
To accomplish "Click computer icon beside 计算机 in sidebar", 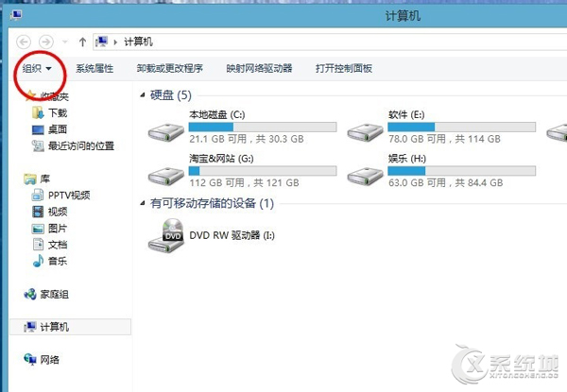I will [x=30, y=327].
